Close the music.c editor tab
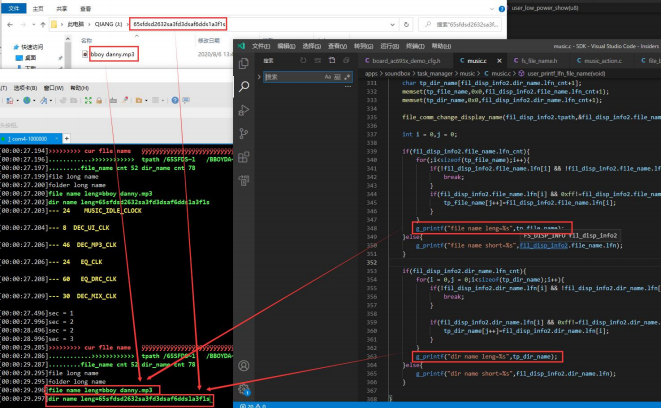The width and height of the screenshot is (661, 408). 499,61
